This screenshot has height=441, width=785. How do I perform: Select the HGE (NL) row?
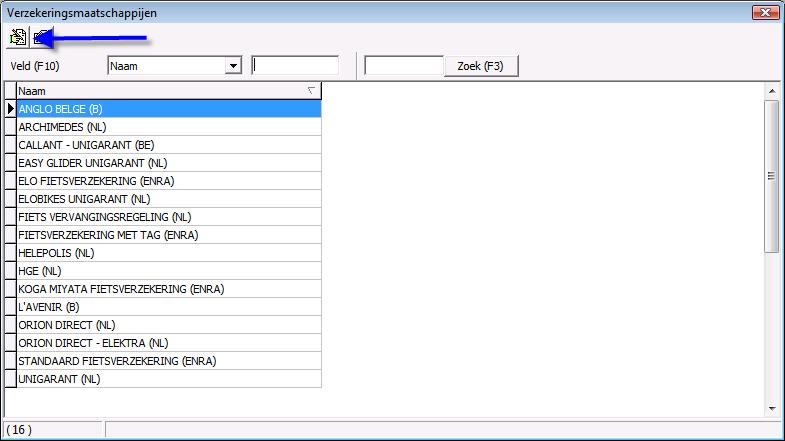click(169, 271)
